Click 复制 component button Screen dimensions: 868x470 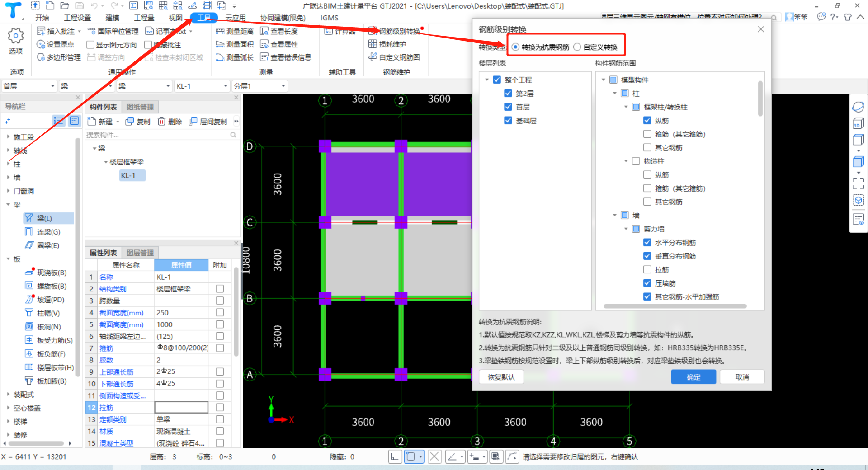[x=138, y=122]
